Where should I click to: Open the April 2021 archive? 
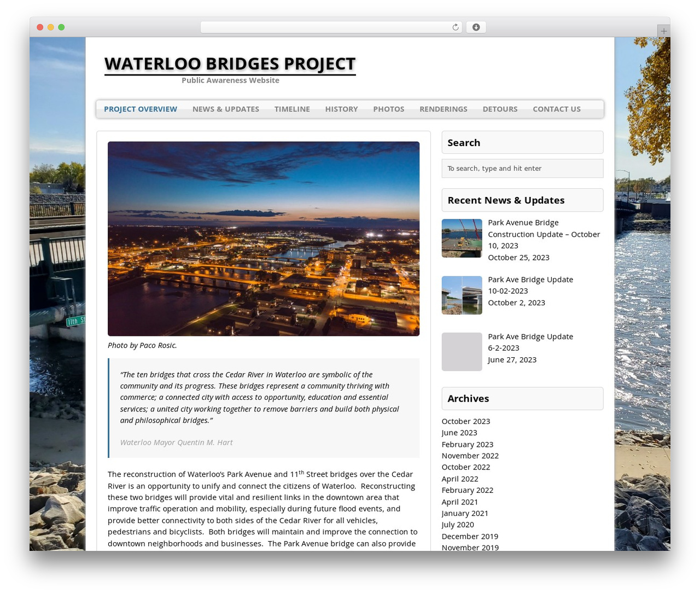(460, 502)
